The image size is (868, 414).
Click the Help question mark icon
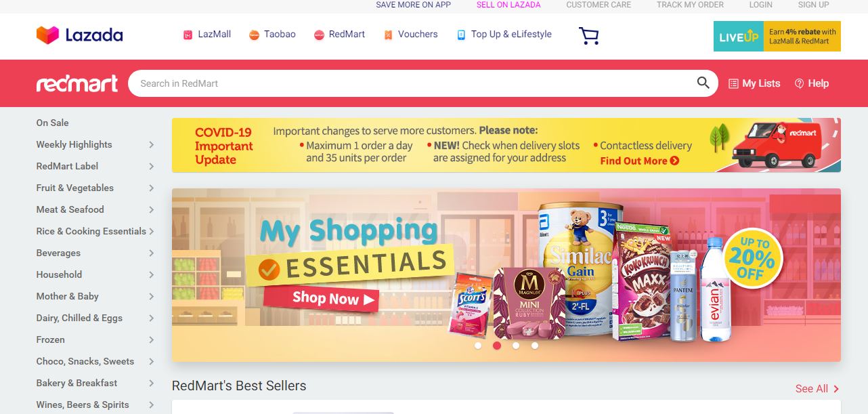point(799,83)
